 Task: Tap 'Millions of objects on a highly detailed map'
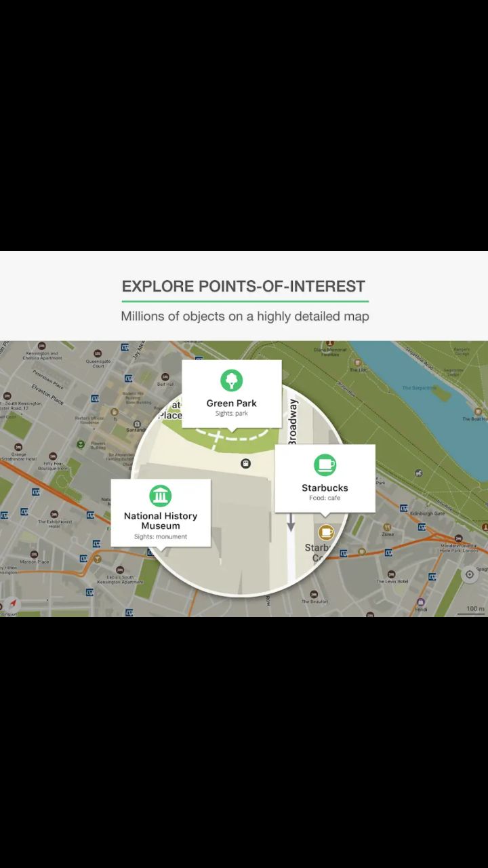point(245,316)
